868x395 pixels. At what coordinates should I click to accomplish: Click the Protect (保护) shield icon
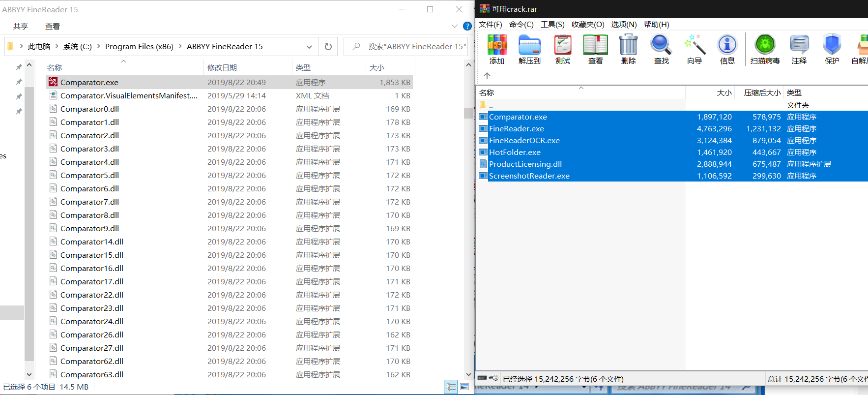(x=832, y=45)
